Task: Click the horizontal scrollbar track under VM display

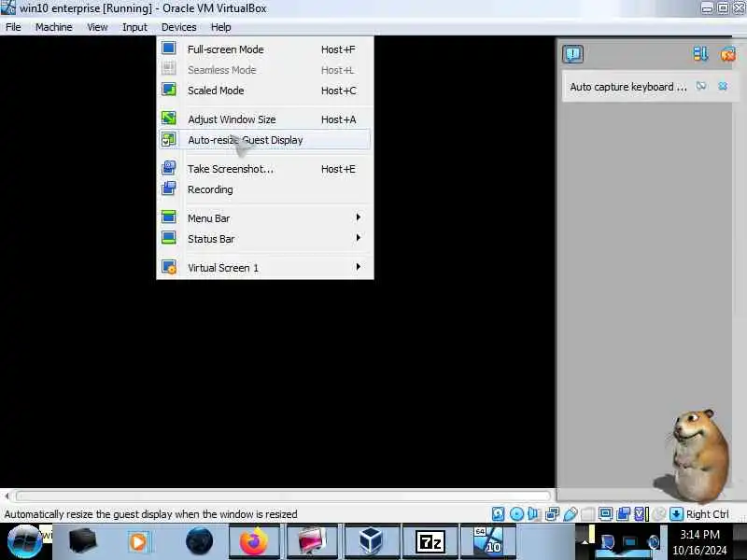Action: pos(284,497)
